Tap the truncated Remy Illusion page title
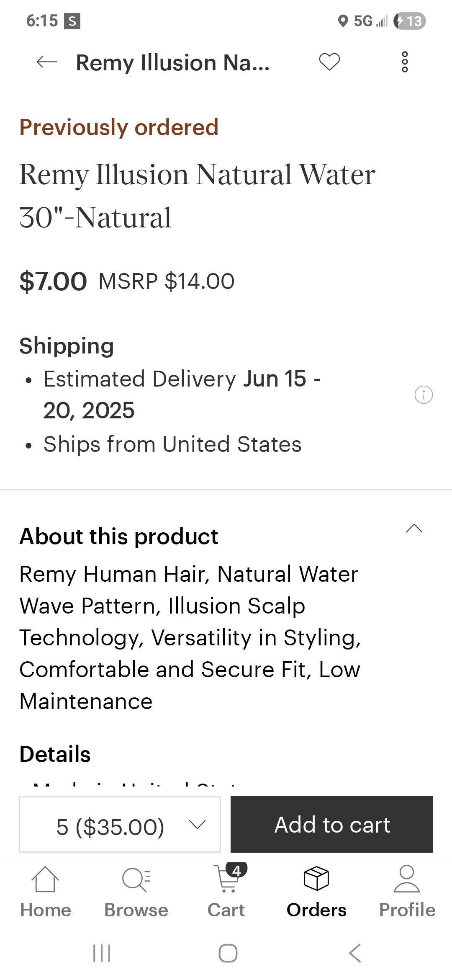452x980 pixels. (x=172, y=63)
